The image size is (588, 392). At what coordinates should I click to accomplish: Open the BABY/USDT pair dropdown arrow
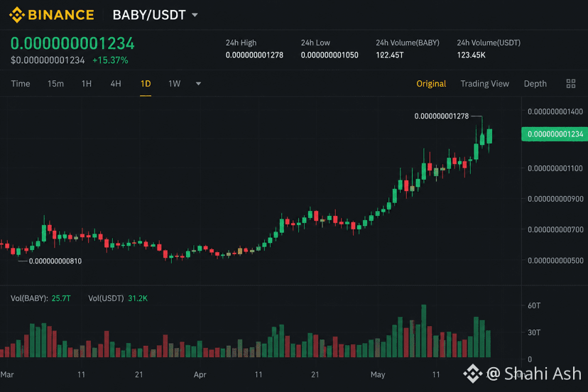pos(195,15)
